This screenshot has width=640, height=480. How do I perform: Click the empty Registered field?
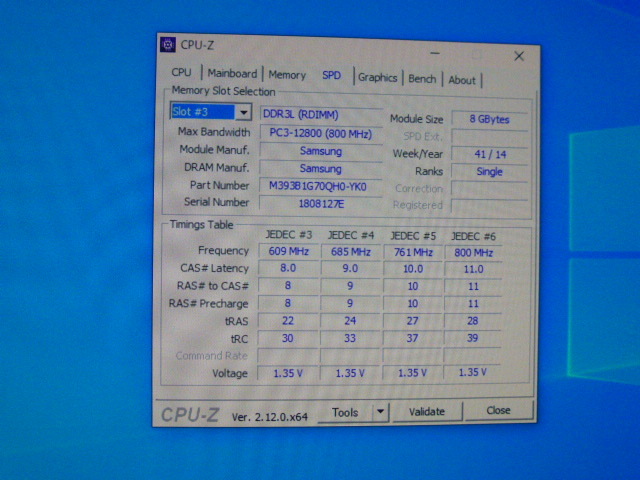pyautogui.click(x=490, y=205)
